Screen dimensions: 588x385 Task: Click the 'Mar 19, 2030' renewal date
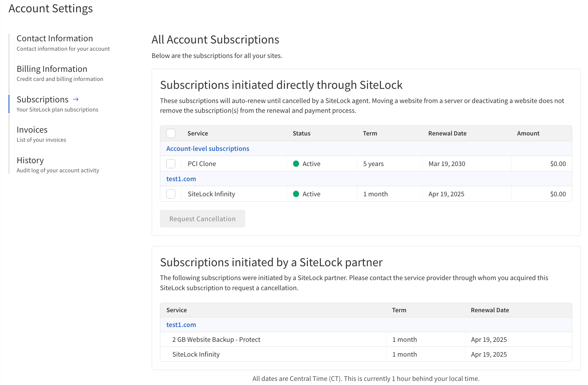pos(447,164)
